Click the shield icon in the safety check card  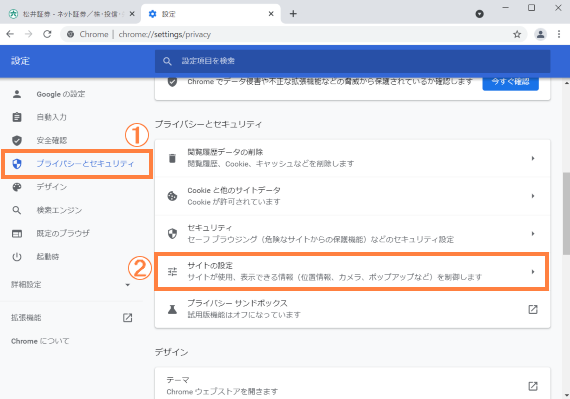[x=172, y=82]
